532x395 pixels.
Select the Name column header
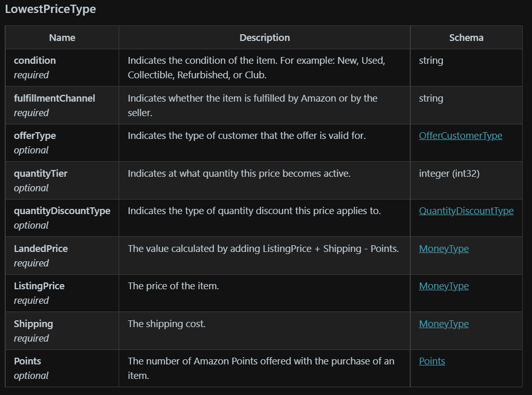[x=62, y=37]
